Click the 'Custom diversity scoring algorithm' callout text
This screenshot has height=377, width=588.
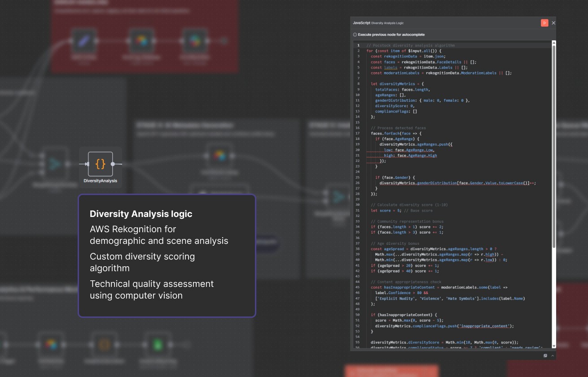click(x=142, y=262)
